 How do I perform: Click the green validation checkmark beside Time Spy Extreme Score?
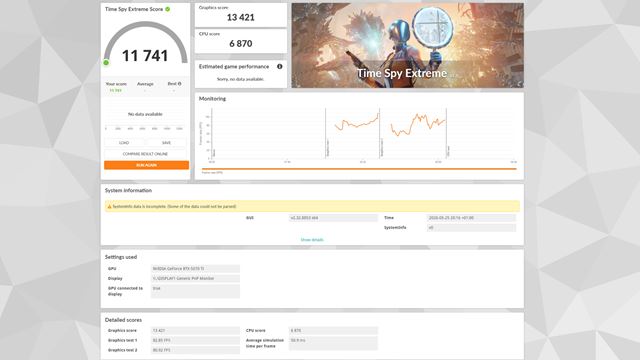coord(167,9)
